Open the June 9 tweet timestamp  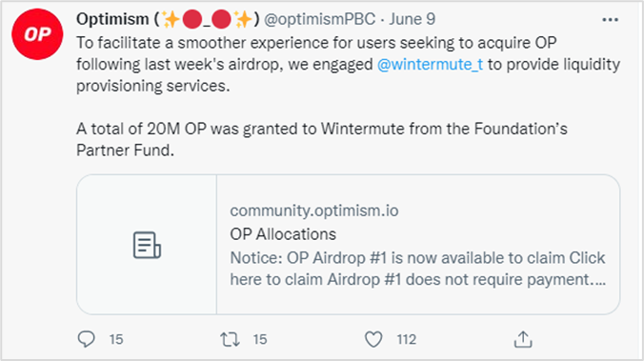click(x=412, y=19)
